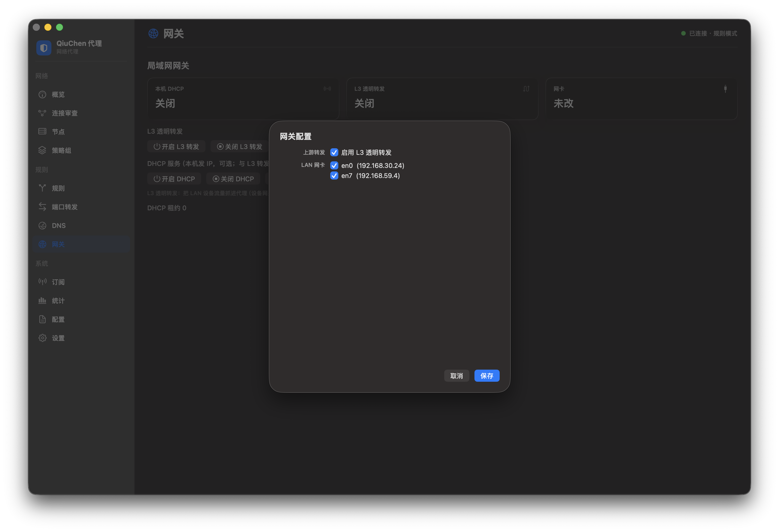Click the 关闭 DHCP button
This screenshot has width=779, height=532.
click(x=233, y=179)
